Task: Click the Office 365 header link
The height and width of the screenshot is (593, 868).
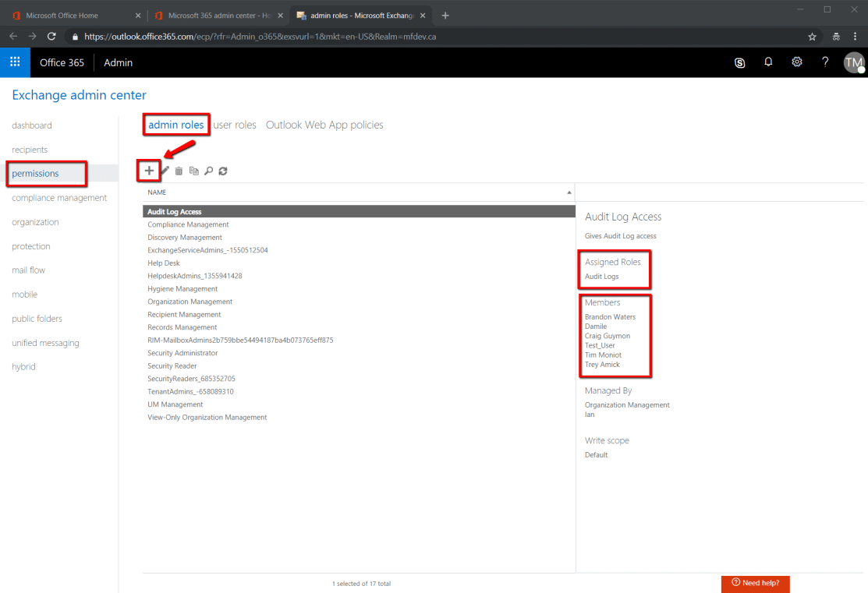Action: pyautogui.click(x=62, y=62)
